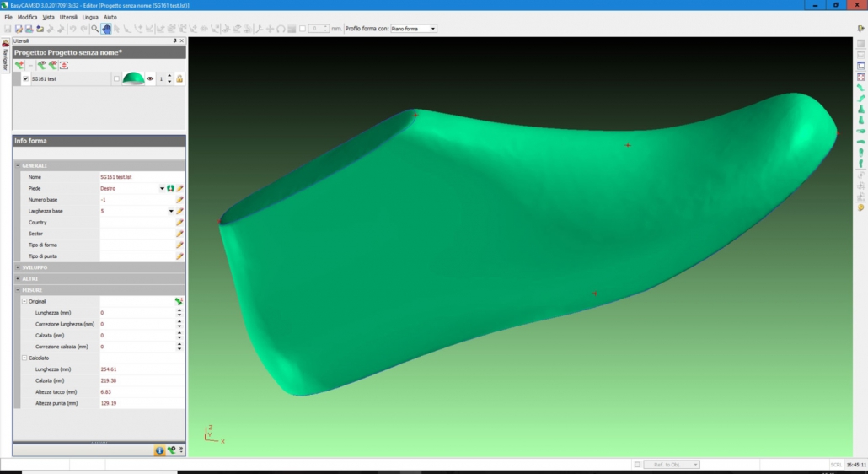868x474 pixels.
Task: Select the pan hand tool in toolbar
Action: tap(105, 29)
